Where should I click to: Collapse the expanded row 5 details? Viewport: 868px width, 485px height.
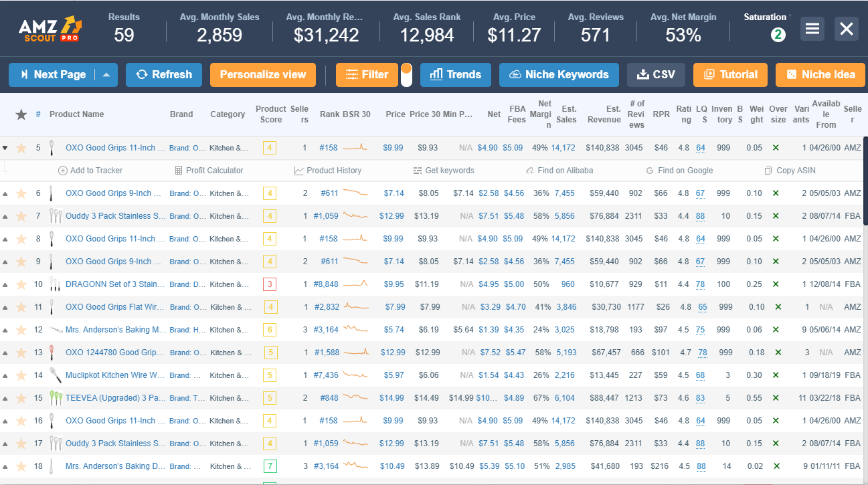click(5, 148)
